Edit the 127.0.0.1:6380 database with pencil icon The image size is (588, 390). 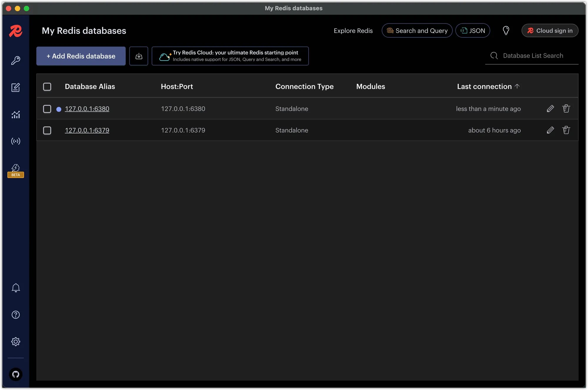pos(550,109)
